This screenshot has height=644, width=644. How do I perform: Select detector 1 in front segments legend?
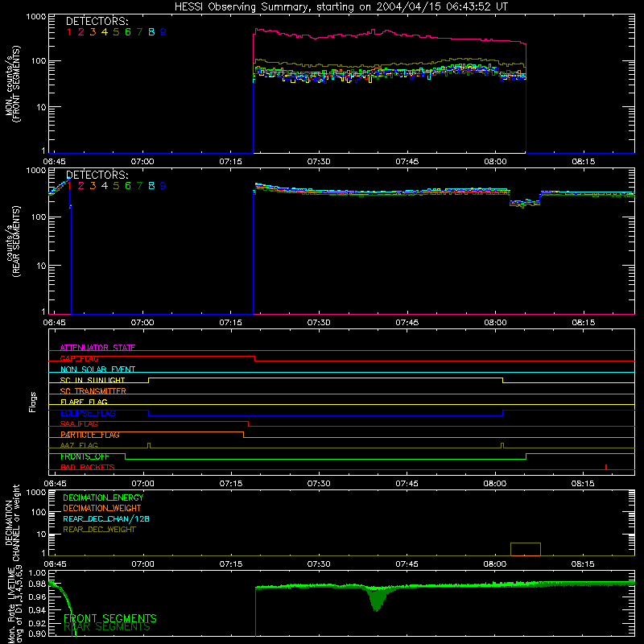coord(69,31)
